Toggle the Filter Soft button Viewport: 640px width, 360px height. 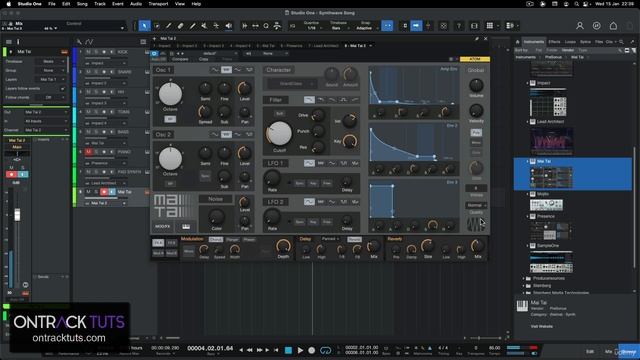pyautogui.click(x=280, y=113)
